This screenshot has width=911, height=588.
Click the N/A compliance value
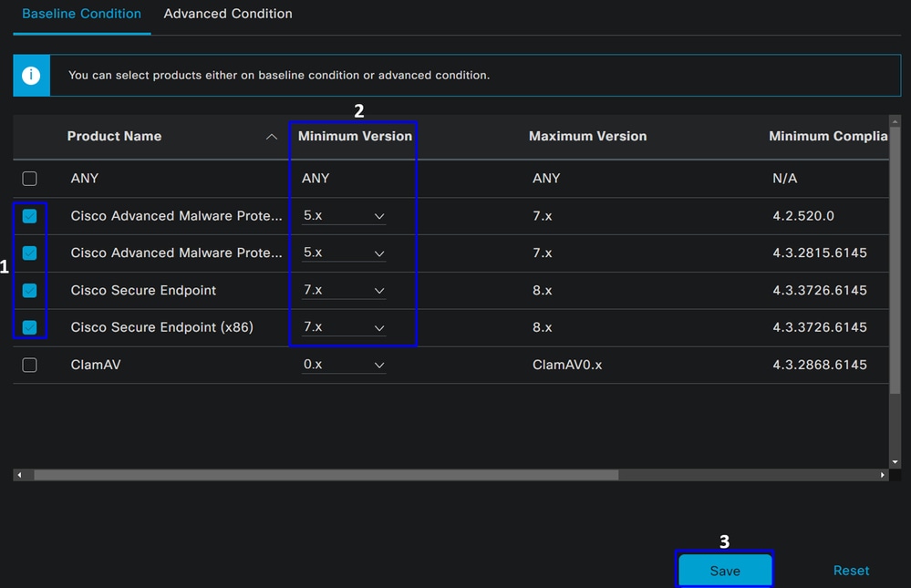784,179
